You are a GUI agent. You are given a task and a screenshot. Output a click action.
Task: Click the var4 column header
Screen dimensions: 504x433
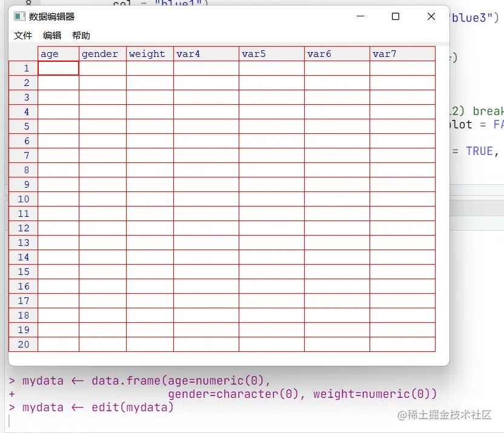pos(206,54)
